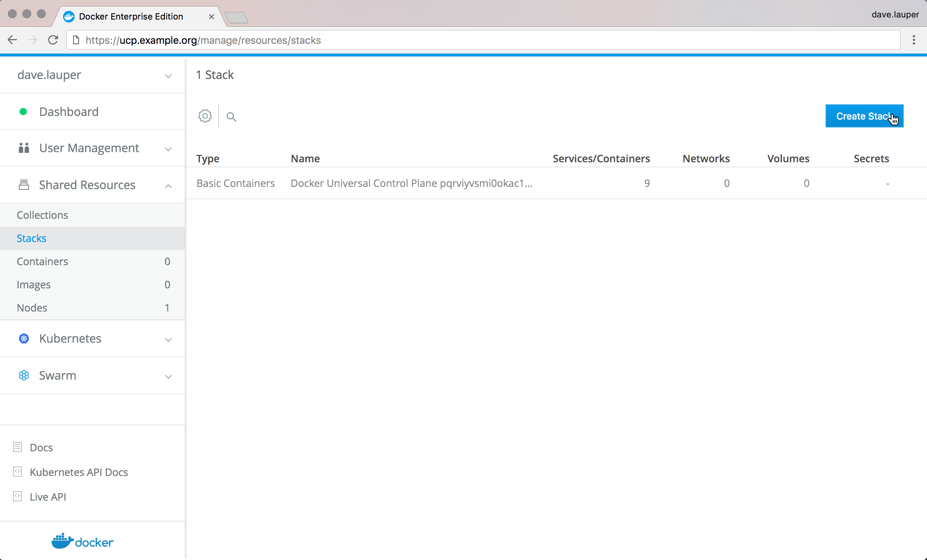Open the Kubernetes API Docs link
927x560 pixels.
point(79,472)
